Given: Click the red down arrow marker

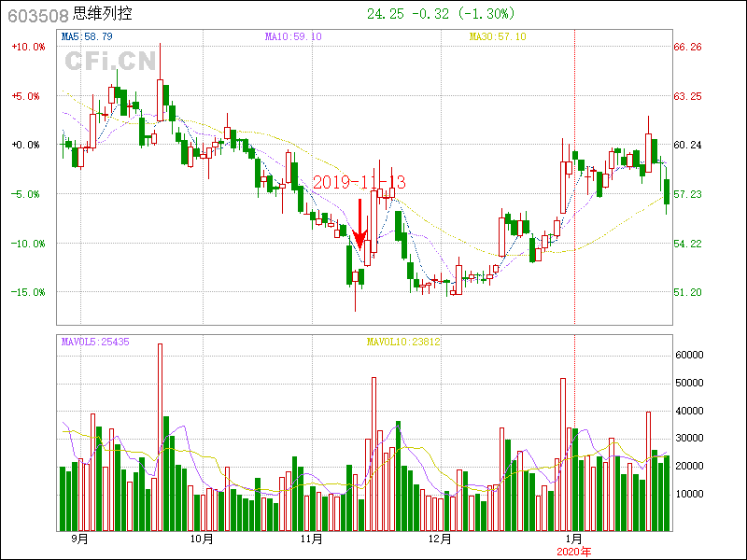Looking at the screenshot, I should [359, 225].
